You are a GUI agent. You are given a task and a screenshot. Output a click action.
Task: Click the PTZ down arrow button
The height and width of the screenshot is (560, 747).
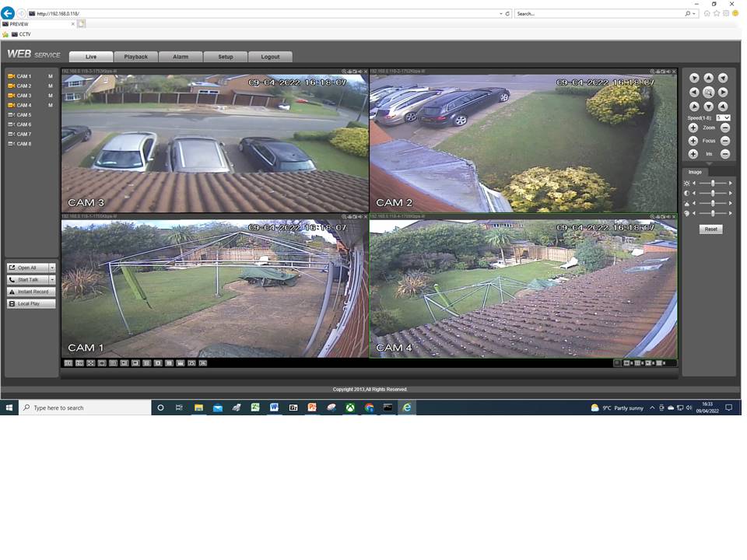[x=708, y=107]
